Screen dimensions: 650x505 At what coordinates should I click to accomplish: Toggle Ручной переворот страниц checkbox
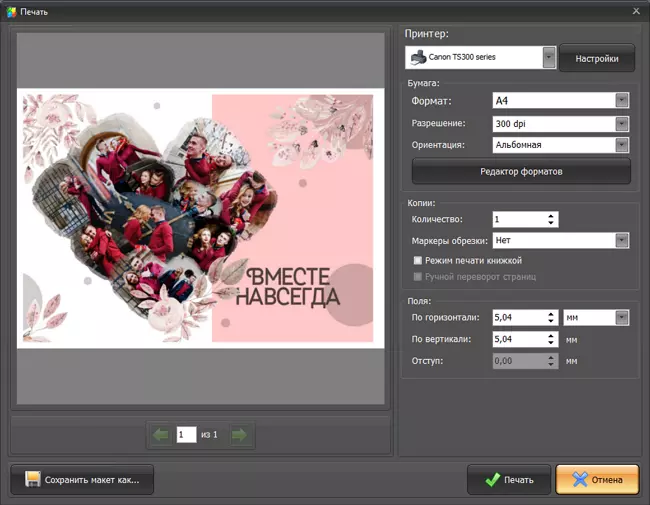tap(418, 276)
